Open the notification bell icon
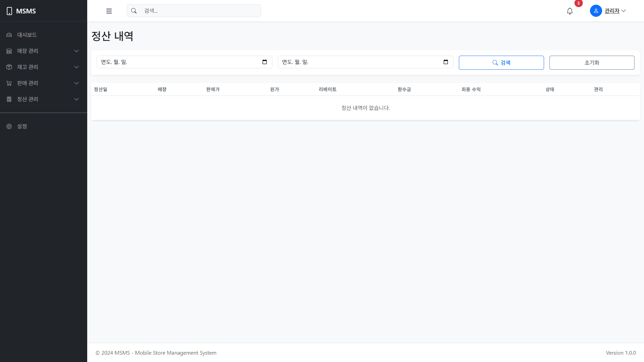Image resolution: width=644 pixels, height=362 pixels. click(570, 11)
